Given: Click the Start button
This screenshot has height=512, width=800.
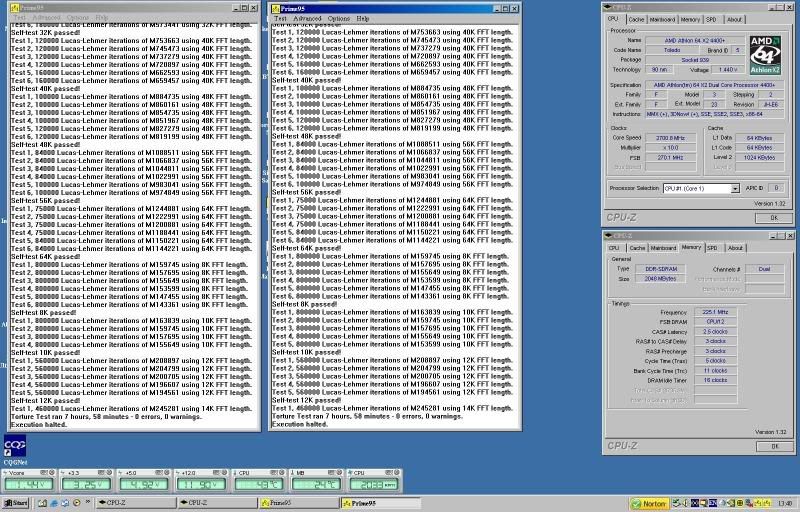Looking at the screenshot, I should point(15,503).
